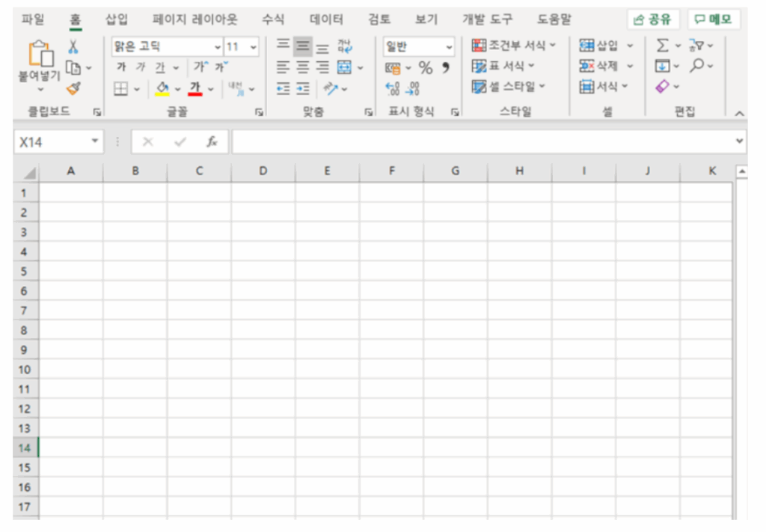Click the increase decimal icon
766x532 pixels.
[393, 89]
